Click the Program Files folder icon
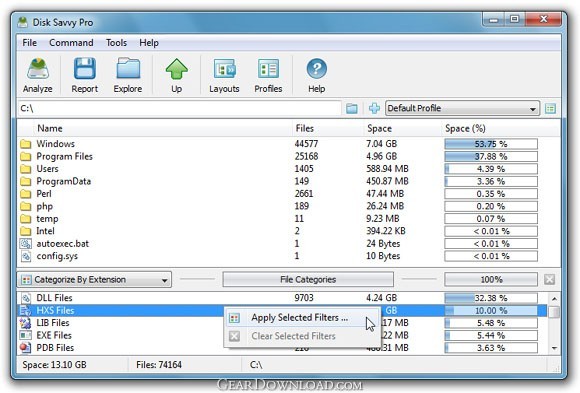 tap(26, 156)
